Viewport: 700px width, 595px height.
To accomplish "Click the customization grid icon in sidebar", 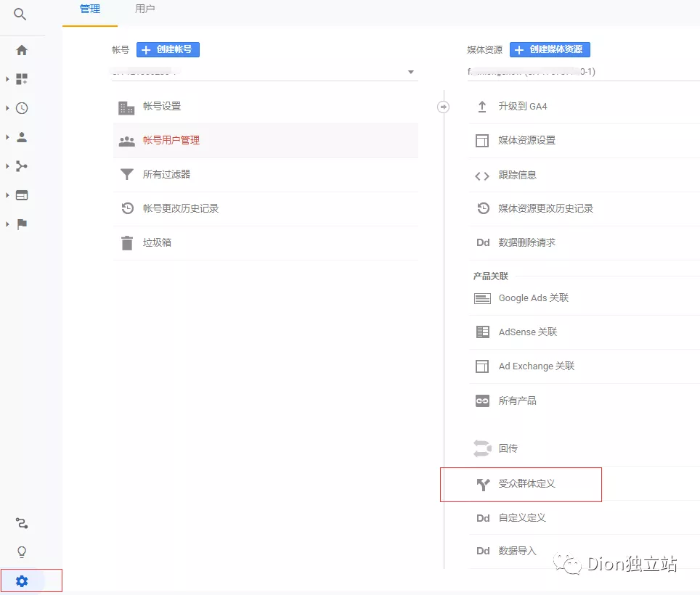I will 23,79.
